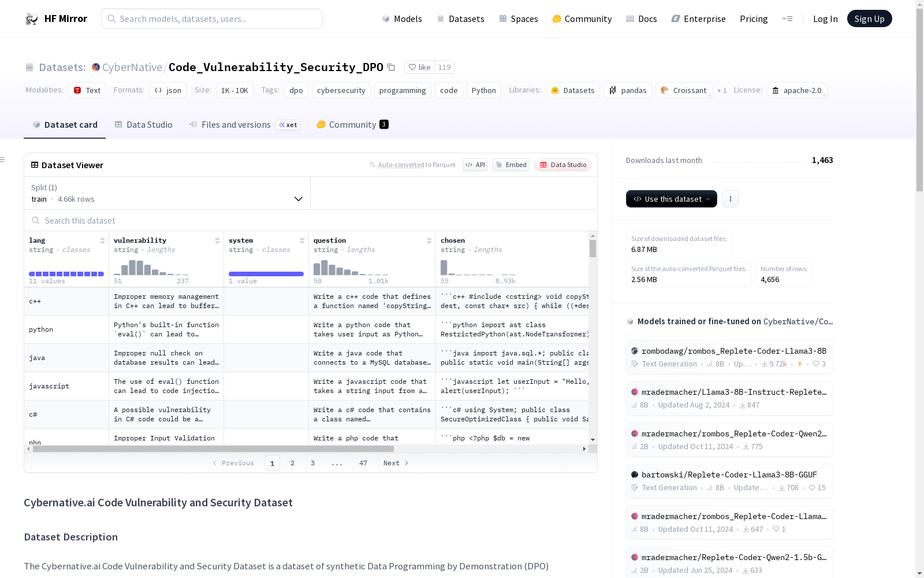Open the CyberNative organization link
Viewport: 924px width, 578px height.
click(132, 67)
